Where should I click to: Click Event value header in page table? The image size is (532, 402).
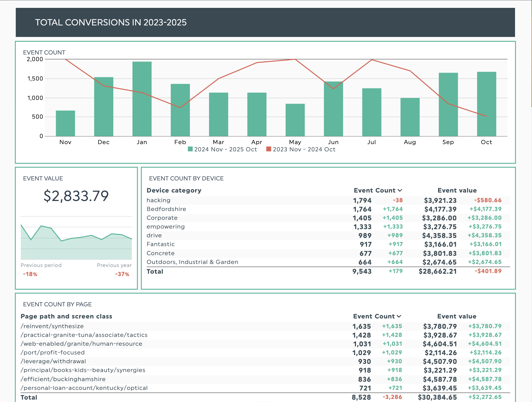pos(457,316)
